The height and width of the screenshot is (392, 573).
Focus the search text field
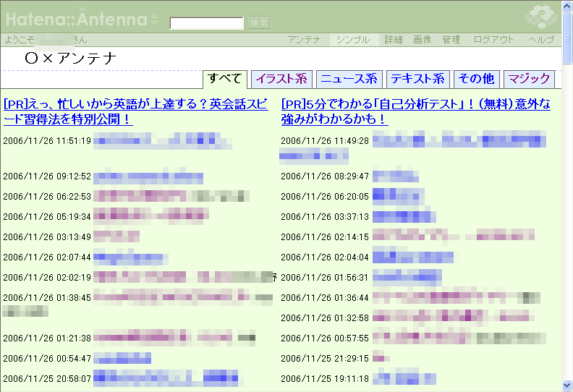click(206, 23)
